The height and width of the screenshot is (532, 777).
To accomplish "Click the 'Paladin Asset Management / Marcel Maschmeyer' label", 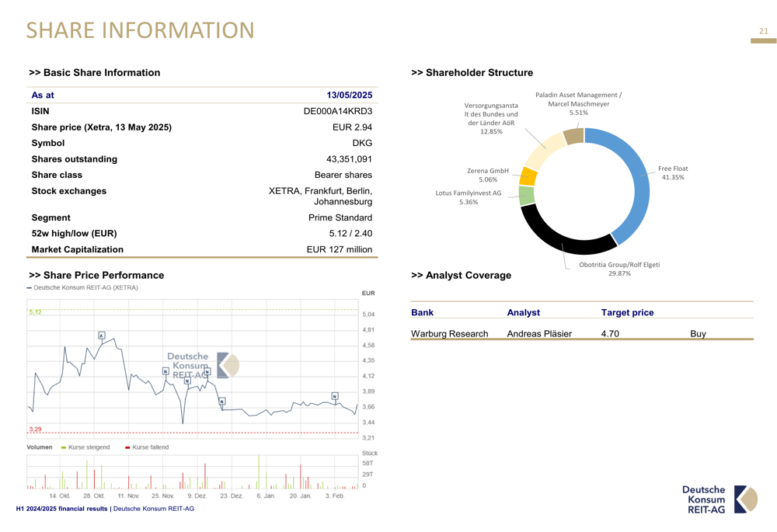I will point(579,103).
